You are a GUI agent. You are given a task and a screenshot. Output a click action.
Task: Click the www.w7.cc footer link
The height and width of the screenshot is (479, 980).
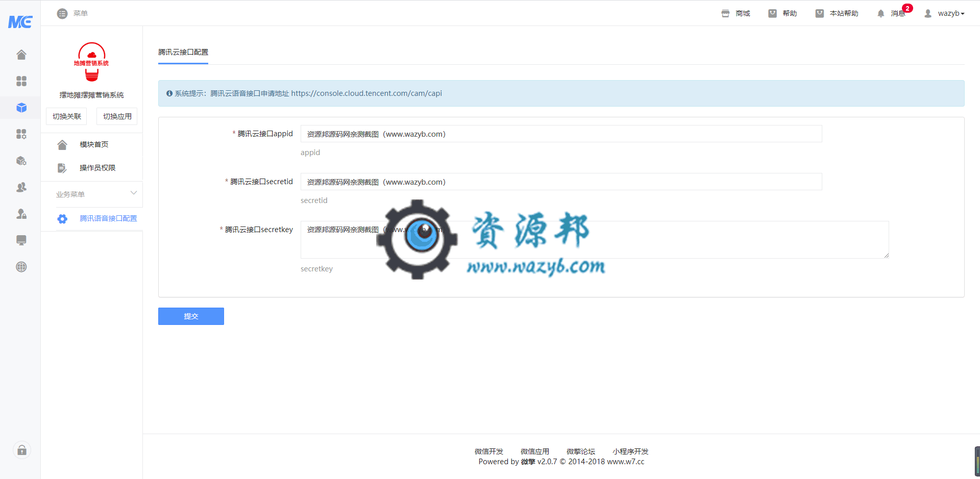[x=625, y=462]
